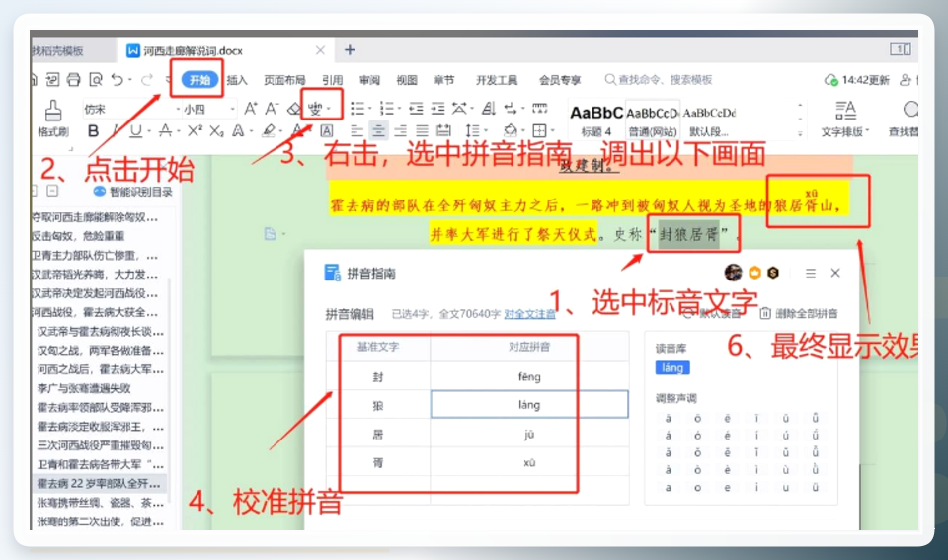
Task: Justify paragraph text
Action: (422, 130)
